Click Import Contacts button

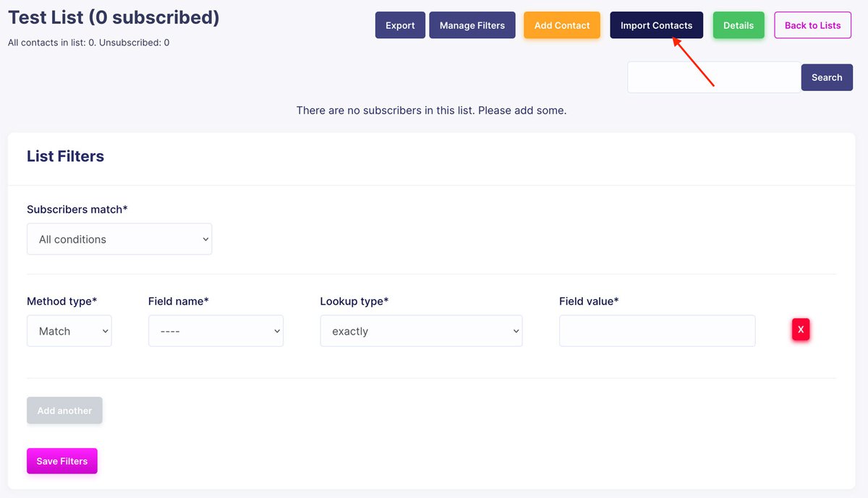[x=656, y=25]
